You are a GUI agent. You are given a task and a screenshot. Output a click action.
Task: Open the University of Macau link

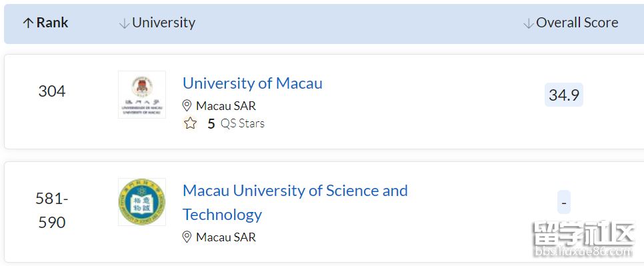253,83
